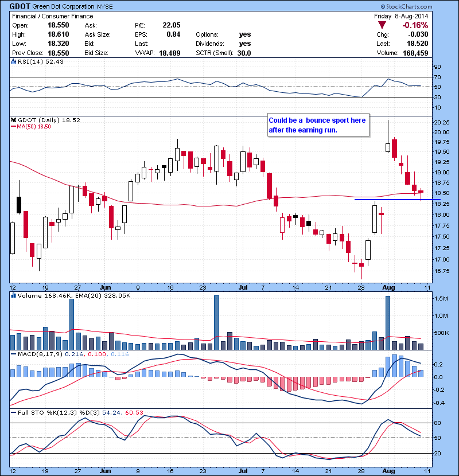The width and height of the screenshot is (459, 476).
Task: Click the EPS value 0.84
Action: pos(173,34)
